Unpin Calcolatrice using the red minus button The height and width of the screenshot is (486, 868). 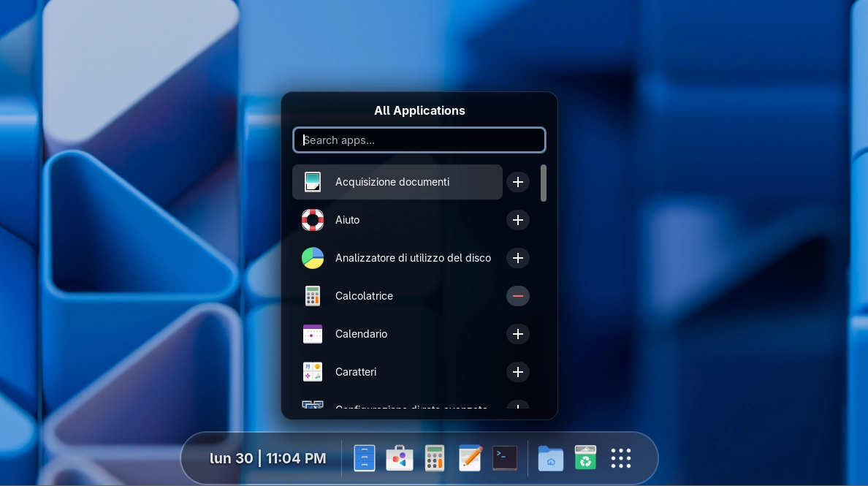(518, 296)
